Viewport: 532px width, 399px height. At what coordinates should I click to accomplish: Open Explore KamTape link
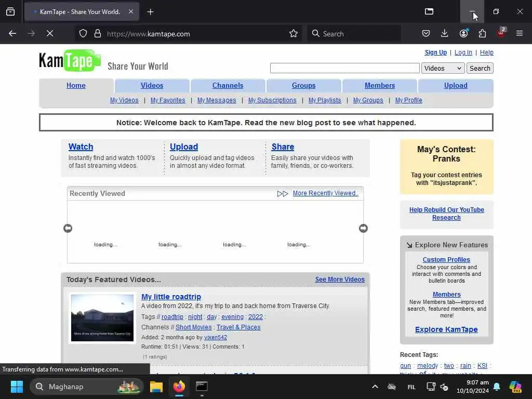pyautogui.click(x=446, y=329)
